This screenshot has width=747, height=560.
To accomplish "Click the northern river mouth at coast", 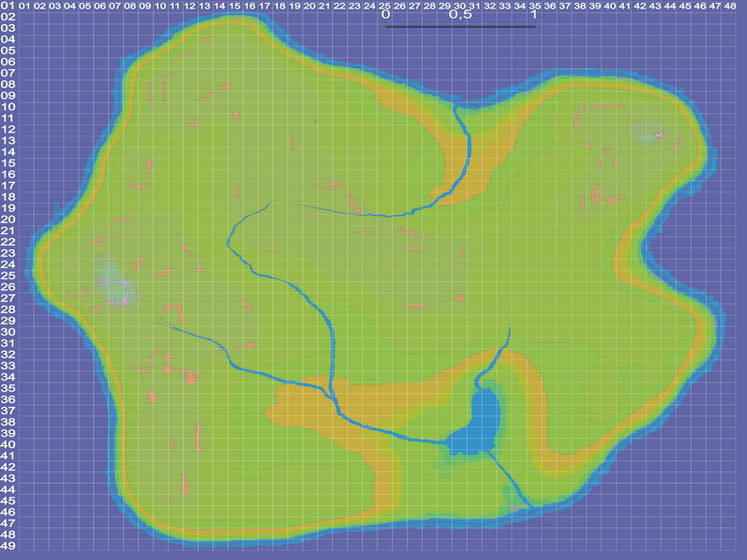I will [x=455, y=107].
